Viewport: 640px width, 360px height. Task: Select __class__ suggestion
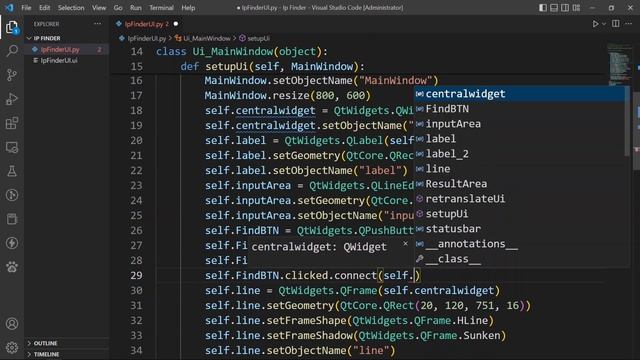click(520, 259)
